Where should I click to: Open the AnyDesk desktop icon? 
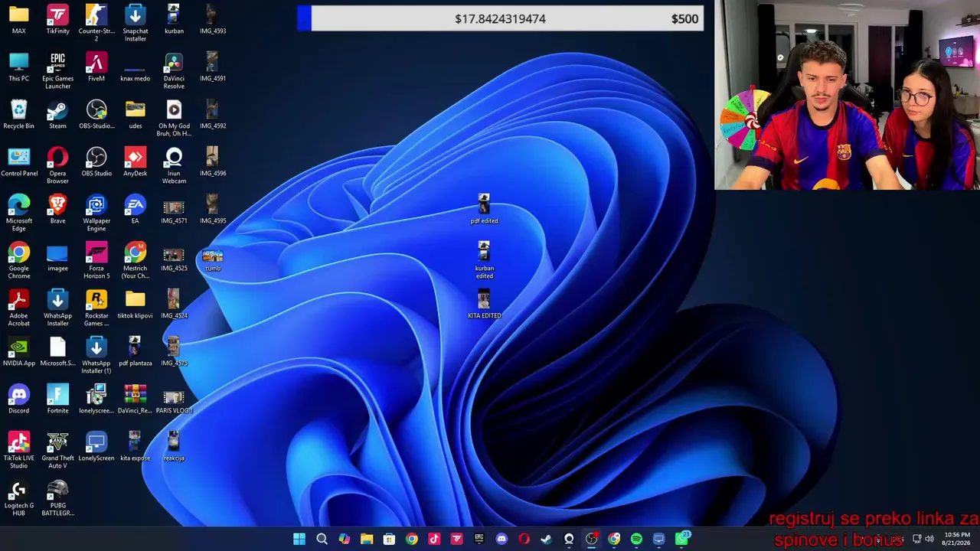coord(136,162)
